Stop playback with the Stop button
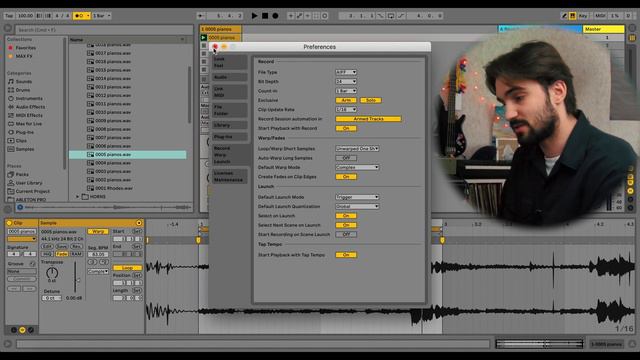 click(x=265, y=16)
